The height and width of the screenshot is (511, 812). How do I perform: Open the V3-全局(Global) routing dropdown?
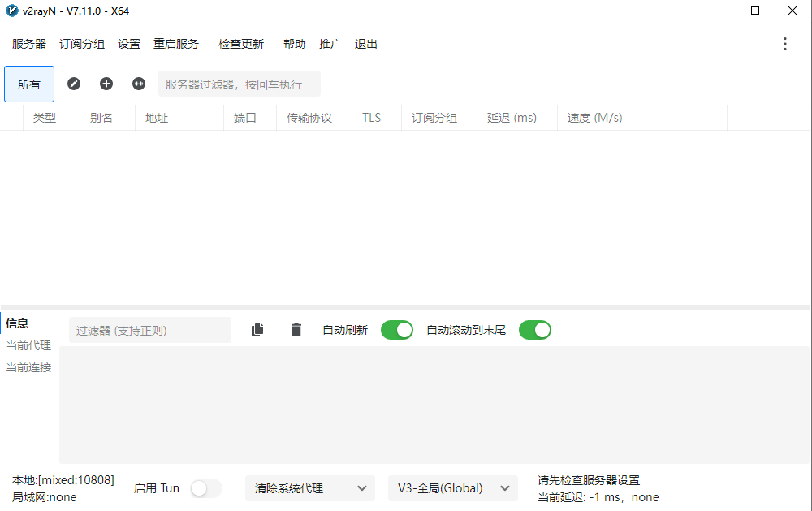tap(452, 488)
